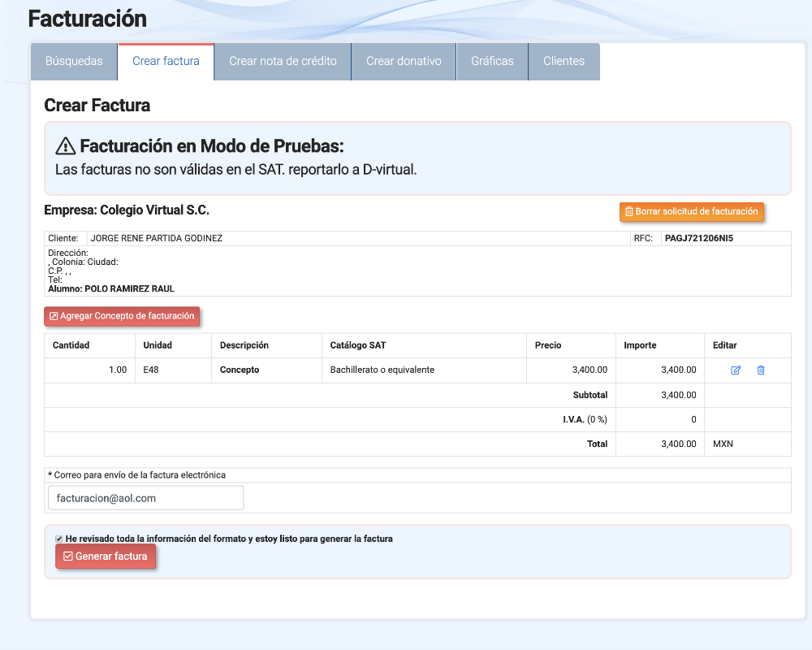812x650 pixels.
Task: Click the I.V.A. (0 %) label
Action: [585, 419]
